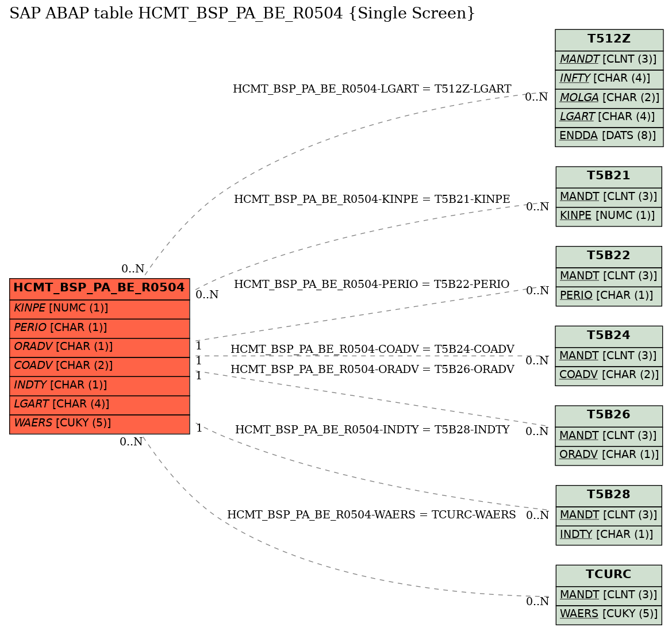Click ENDDA [DATS (8)] in T512Z
The height and width of the screenshot is (631, 672).
coord(609,137)
